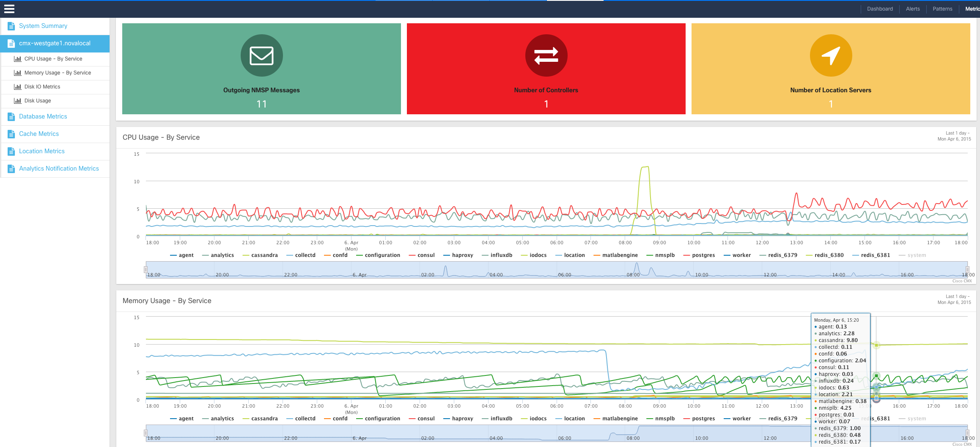
Task: Click the Outgoing NMSP Messages envelope icon
Action: pos(261,55)
